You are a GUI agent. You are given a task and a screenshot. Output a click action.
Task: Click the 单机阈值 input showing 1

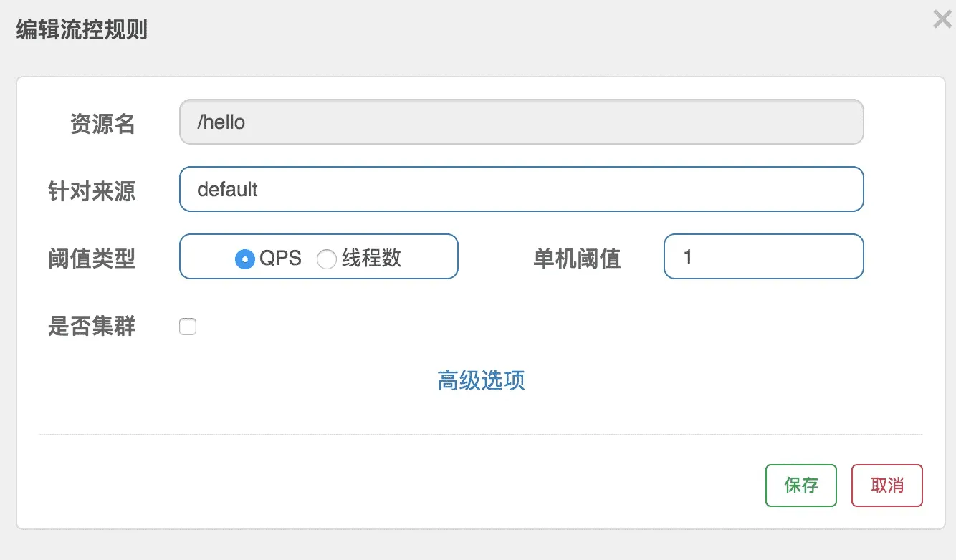point(763,256)
